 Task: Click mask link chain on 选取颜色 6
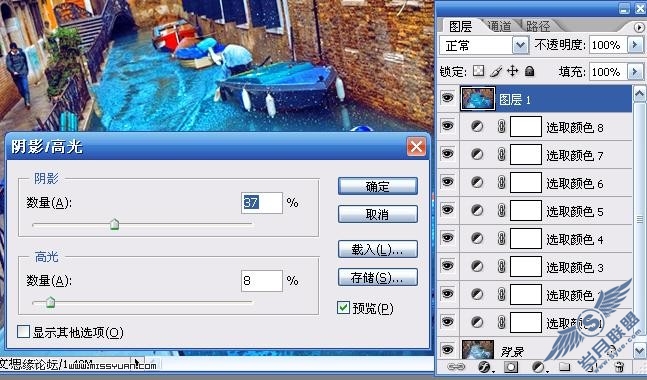tap(501, 182)
